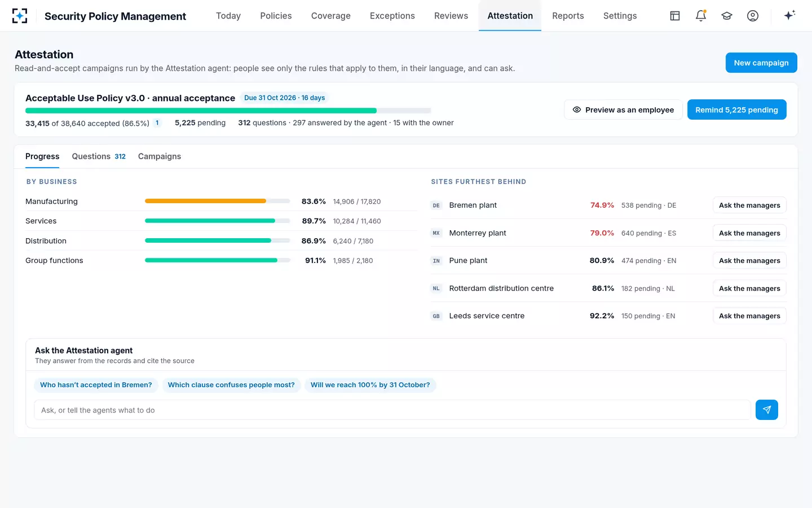Open the Policies tab
The width and height of the screenshot is (812, 508).
276,16
